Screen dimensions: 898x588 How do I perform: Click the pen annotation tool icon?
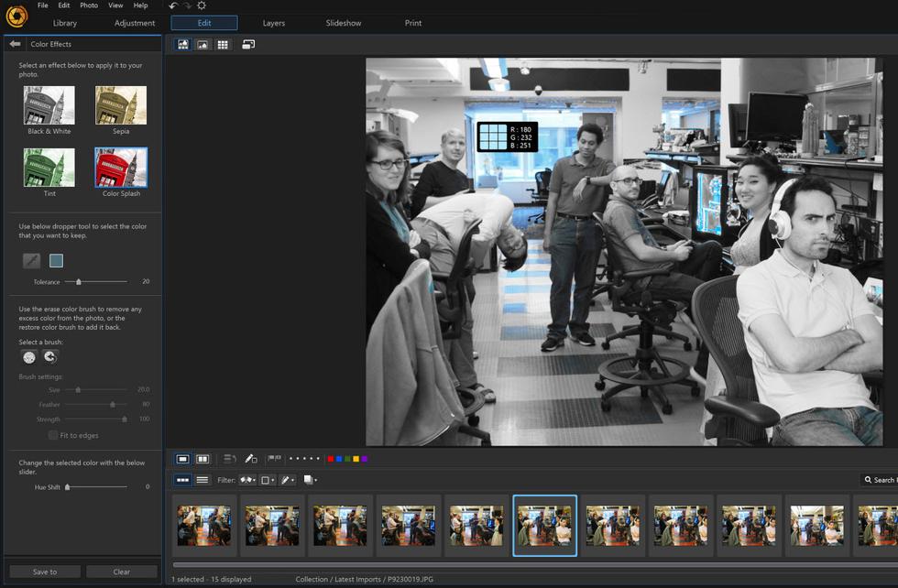pos(251,459)
